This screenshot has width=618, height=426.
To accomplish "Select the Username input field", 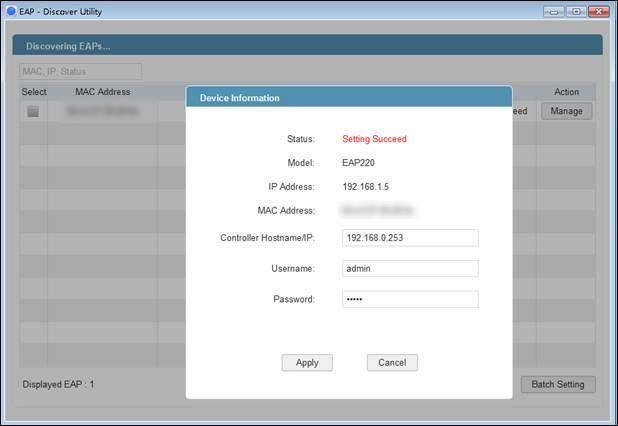I will point(410,269).
